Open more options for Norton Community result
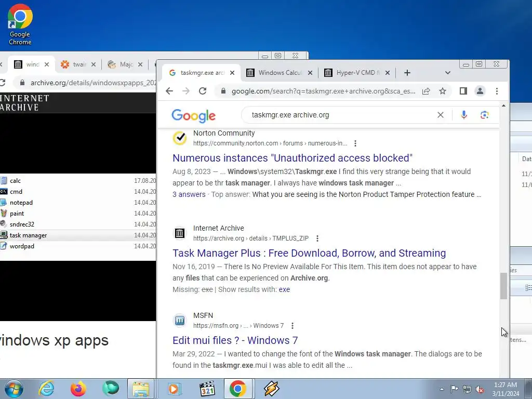The image size is (532, 399). coord(355,143)
